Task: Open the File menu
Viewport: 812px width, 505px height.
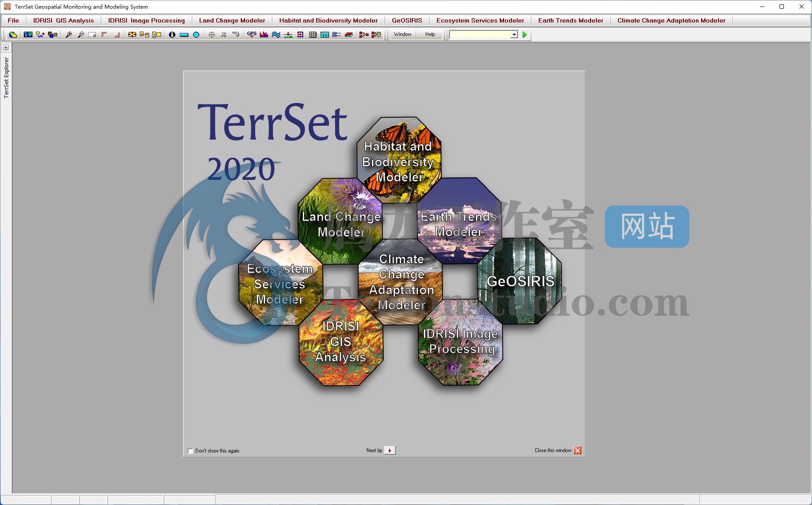Action: point(13,20)
